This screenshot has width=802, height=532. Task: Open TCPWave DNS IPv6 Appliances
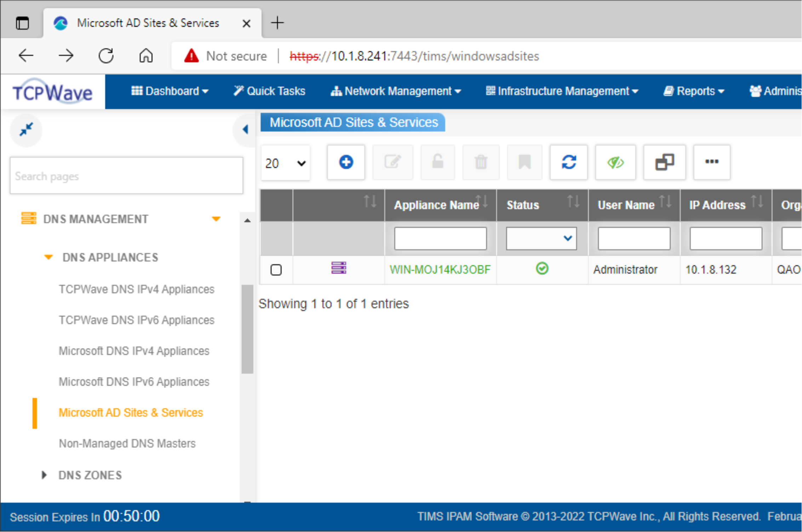137,320
